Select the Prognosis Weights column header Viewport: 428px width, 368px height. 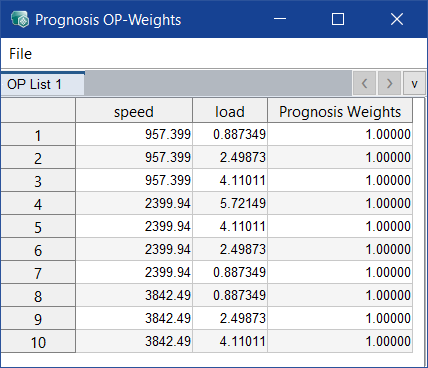pyautogui.click(x=340, y=111)
